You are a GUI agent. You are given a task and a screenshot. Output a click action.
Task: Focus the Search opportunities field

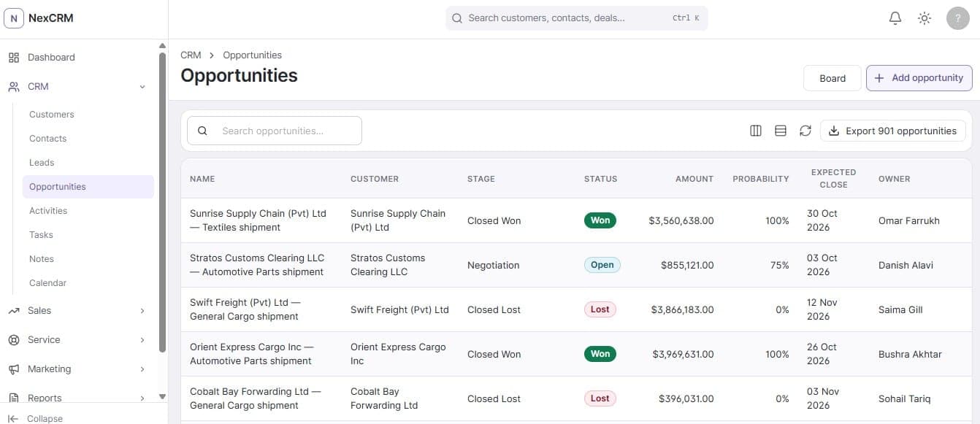click(x=275, y=131)
